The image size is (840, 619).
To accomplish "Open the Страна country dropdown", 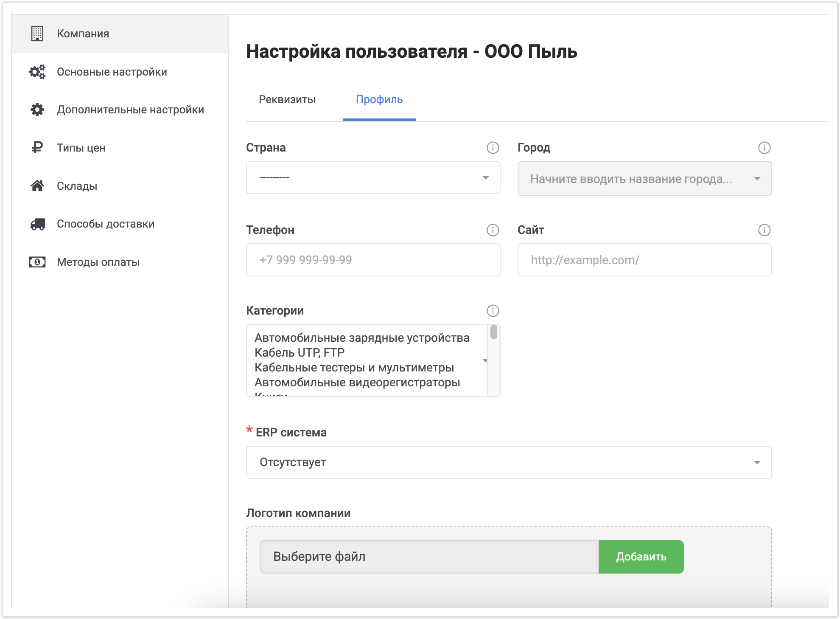I will point(373,177).
